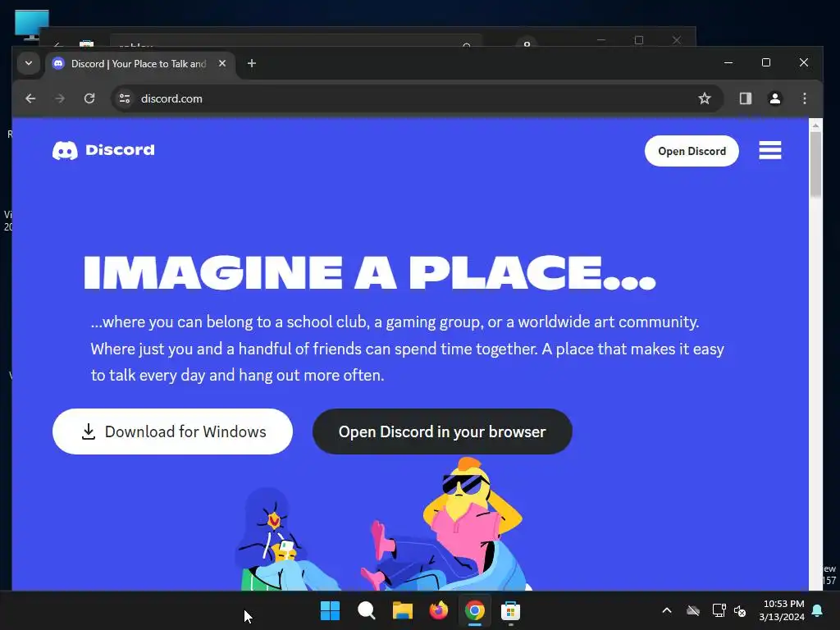Close the Discord tab
The image size is (840, 630).
pyautogui.click(x=222, y=63)
